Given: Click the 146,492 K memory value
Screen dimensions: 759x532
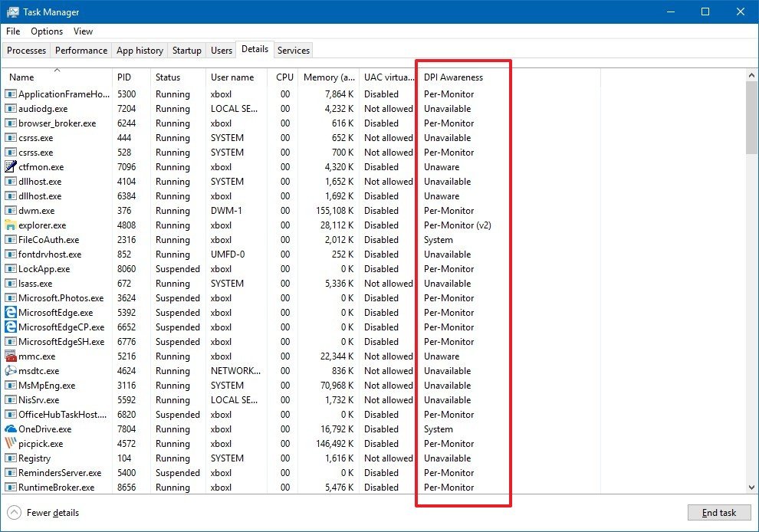Looking at the screenshot, I should coord(334,443).
